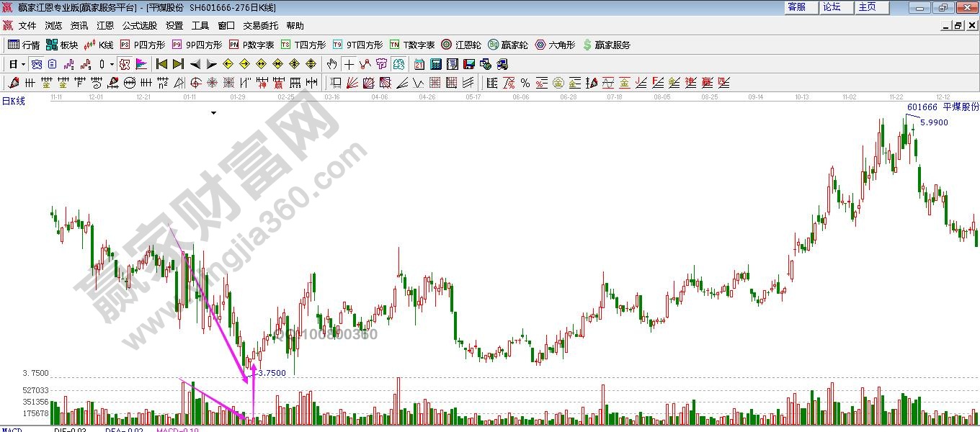Click the 论坛 forum button
Viewport: 980px width, 432px height.
point(832,7)
